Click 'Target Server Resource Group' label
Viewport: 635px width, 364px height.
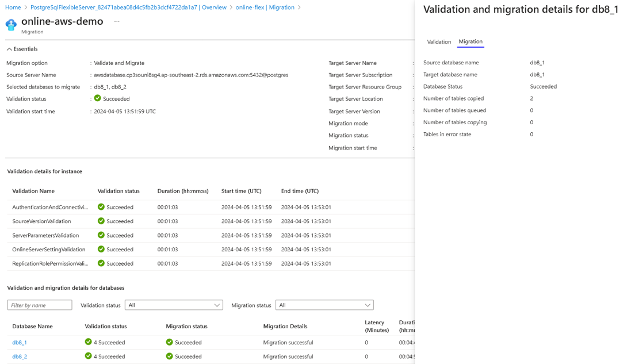click(x=365, y=87)
